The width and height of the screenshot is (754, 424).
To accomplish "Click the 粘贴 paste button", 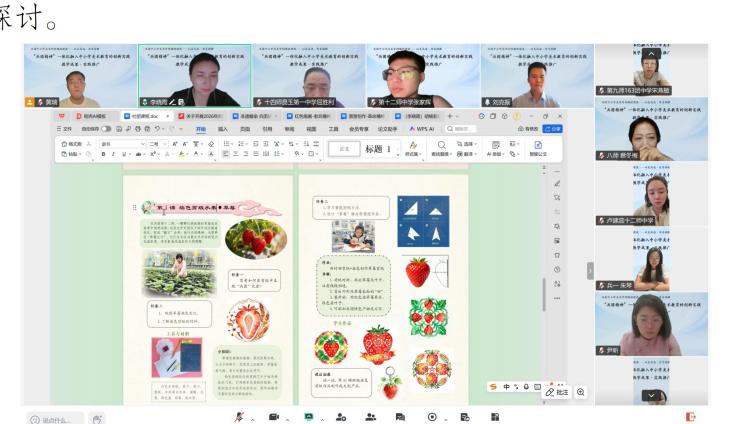I will click(x=71, y=154).
